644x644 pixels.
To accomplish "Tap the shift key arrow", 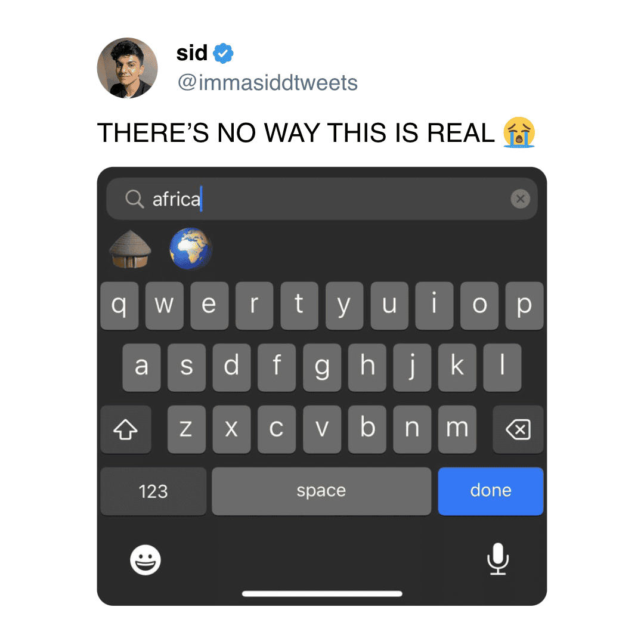I will tap(126, 429).
